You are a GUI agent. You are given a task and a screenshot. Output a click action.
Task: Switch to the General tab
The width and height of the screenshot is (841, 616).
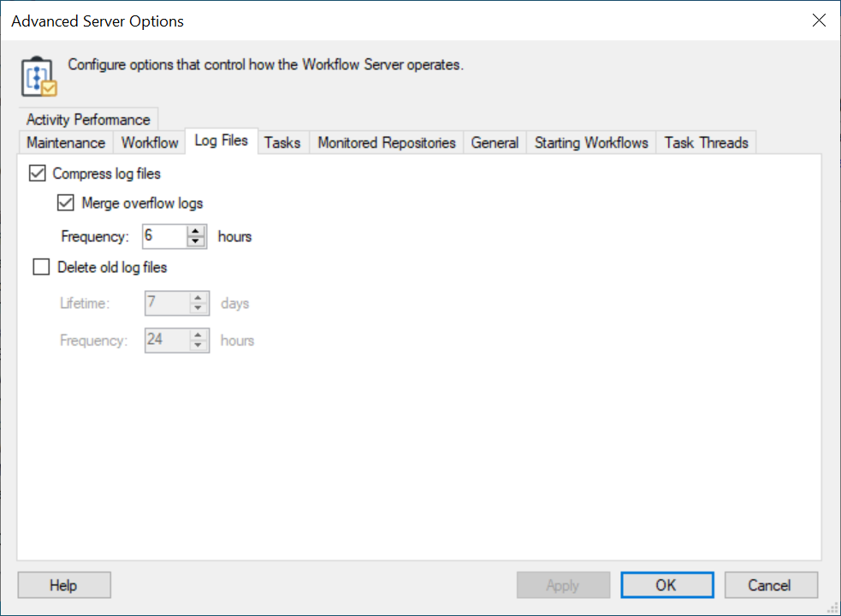click(x=495, y=143)
